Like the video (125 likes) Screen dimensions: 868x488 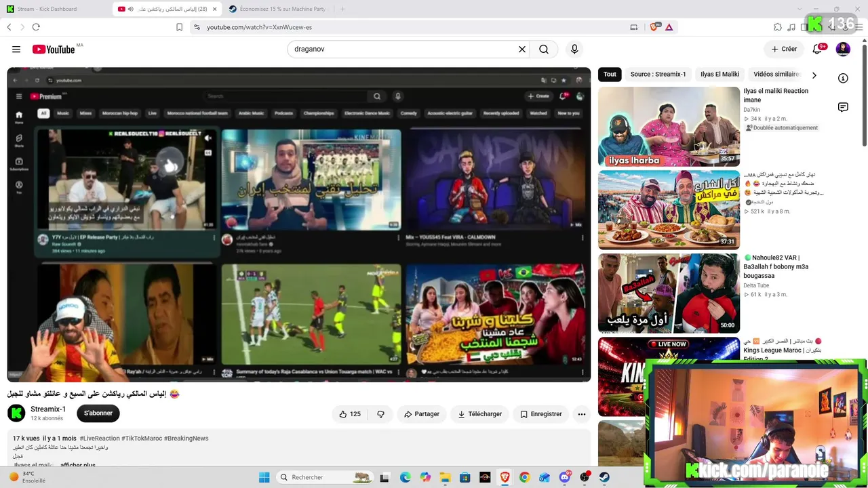350,414
